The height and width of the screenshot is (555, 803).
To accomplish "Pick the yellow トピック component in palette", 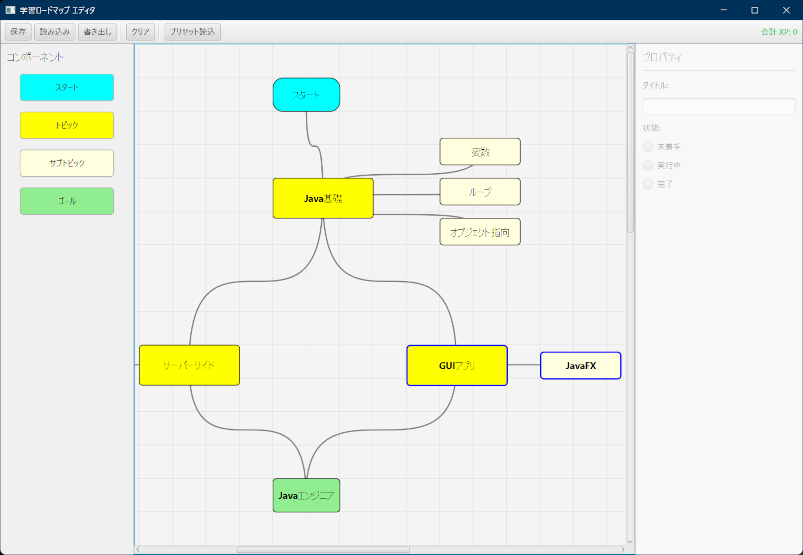I will [67, 126].
